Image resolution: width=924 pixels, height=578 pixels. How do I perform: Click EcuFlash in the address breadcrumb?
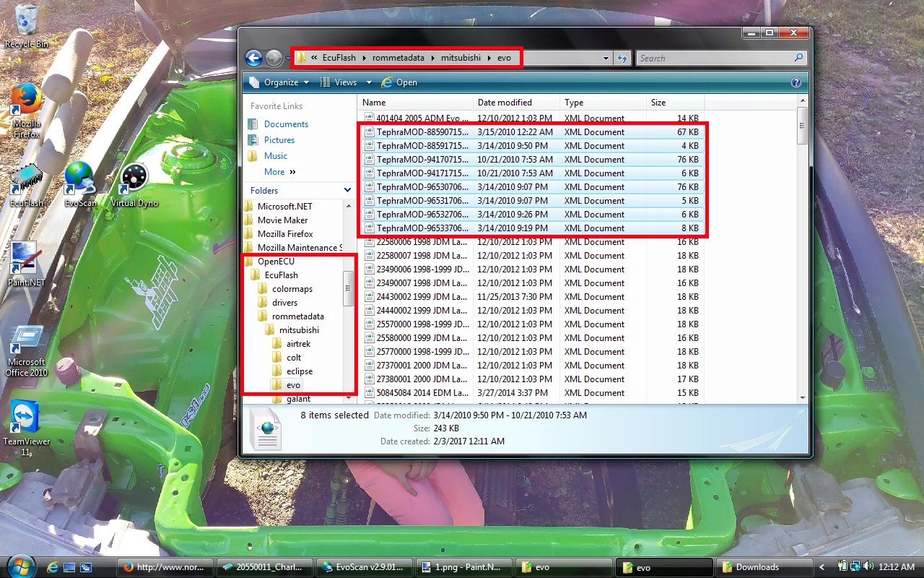[339, 58]
